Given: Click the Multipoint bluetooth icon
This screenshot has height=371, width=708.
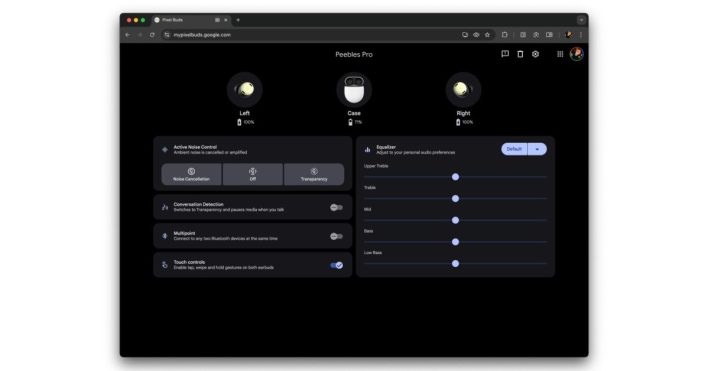Looking at the screenshot, I should 165,236.
